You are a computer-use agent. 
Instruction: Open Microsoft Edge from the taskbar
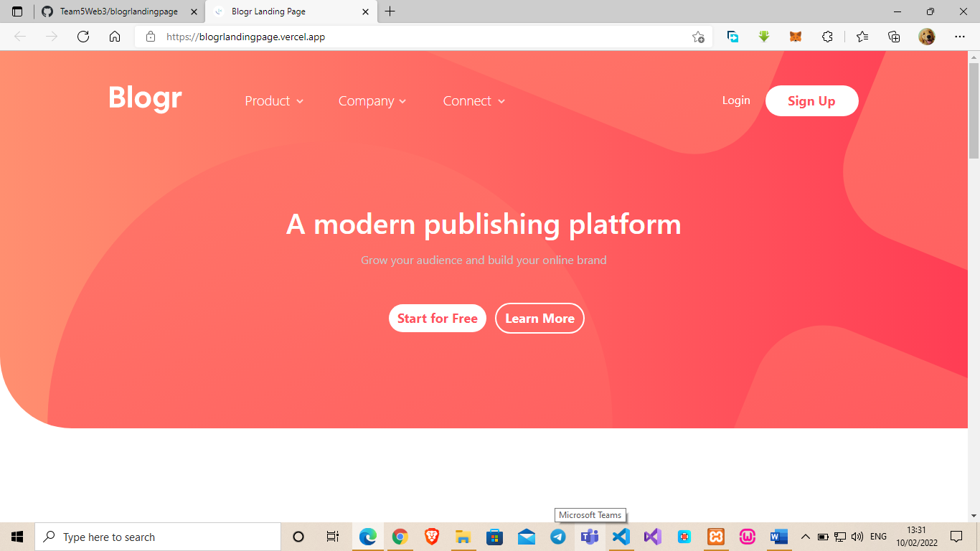368,537
